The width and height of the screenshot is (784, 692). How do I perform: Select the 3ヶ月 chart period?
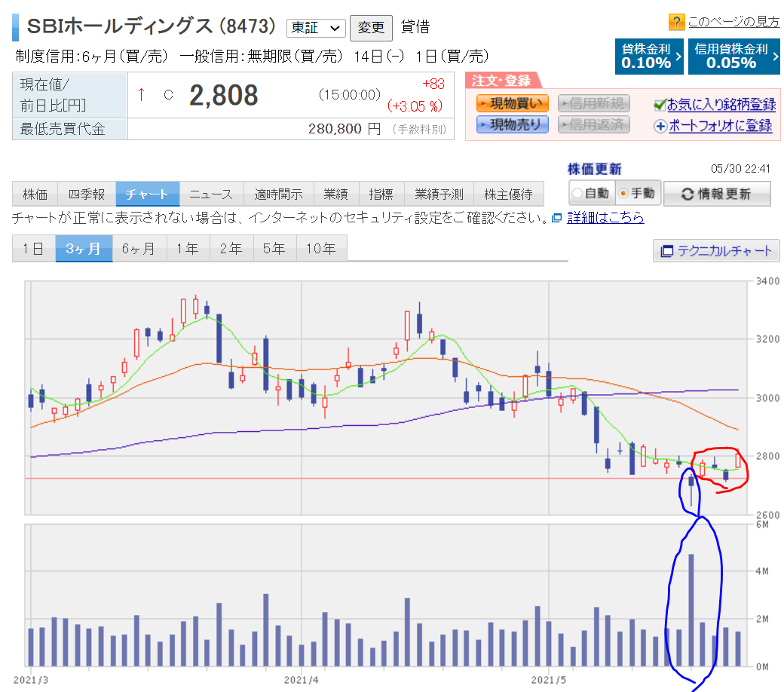(x=83, y=249)
